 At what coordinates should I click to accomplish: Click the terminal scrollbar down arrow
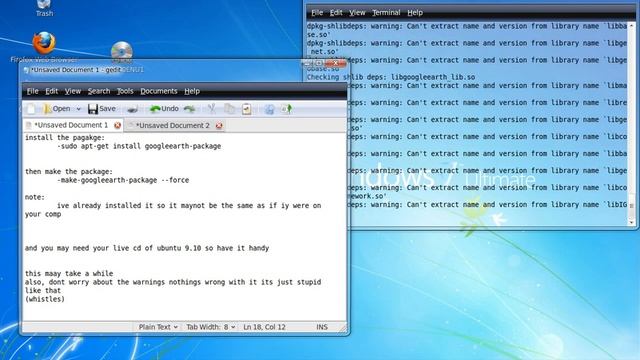click(632, 222)
